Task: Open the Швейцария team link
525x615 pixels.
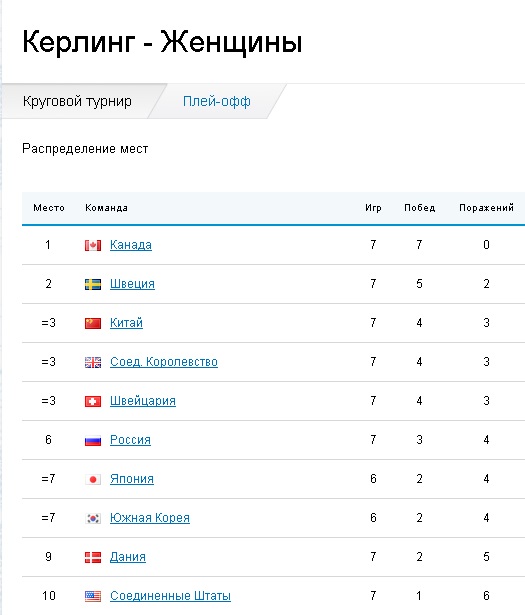Action: coord(143,401)
